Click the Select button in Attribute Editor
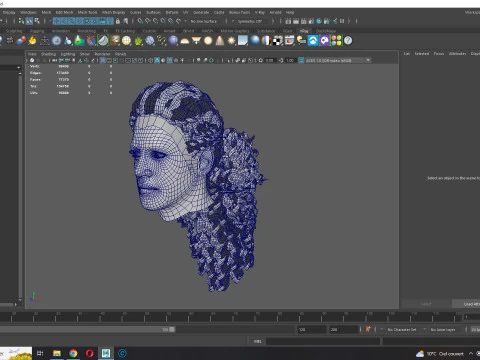 (x=426, y=304)
